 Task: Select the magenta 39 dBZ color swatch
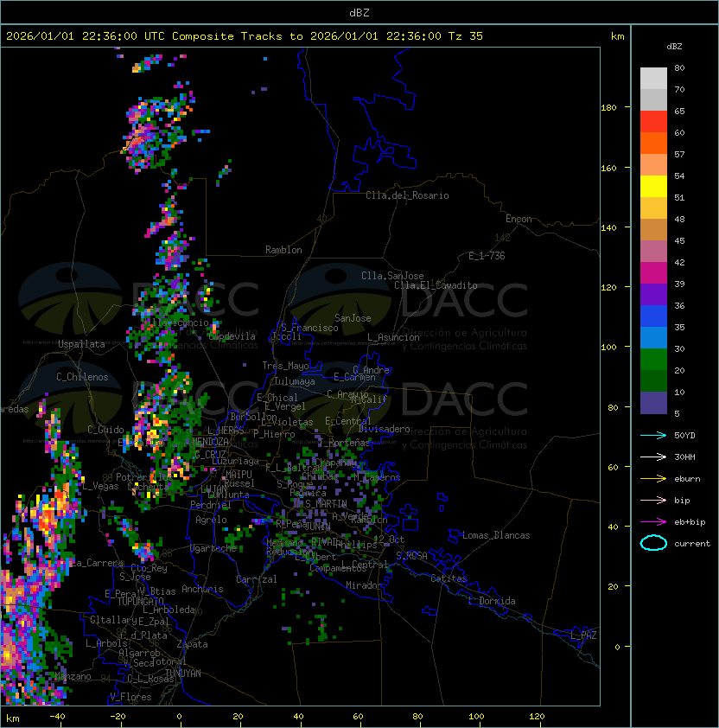(653, 273)
